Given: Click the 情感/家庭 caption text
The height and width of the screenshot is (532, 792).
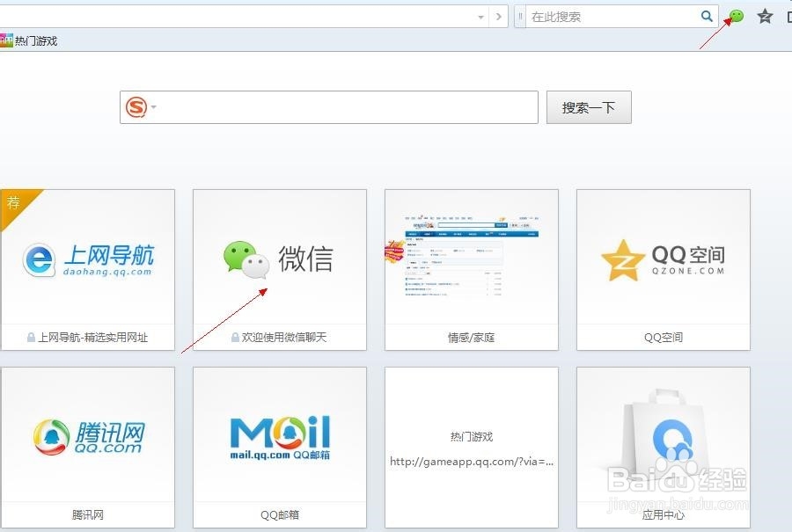Looking at the screenshot, I should point(472,337).
